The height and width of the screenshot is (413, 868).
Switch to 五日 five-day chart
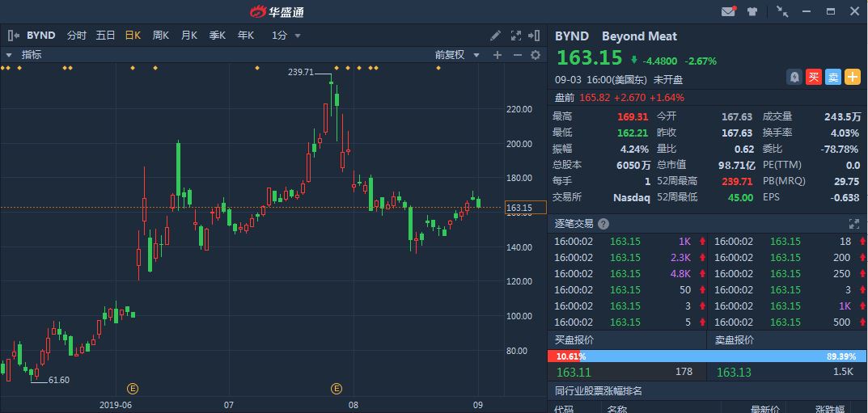pos(105,36)
